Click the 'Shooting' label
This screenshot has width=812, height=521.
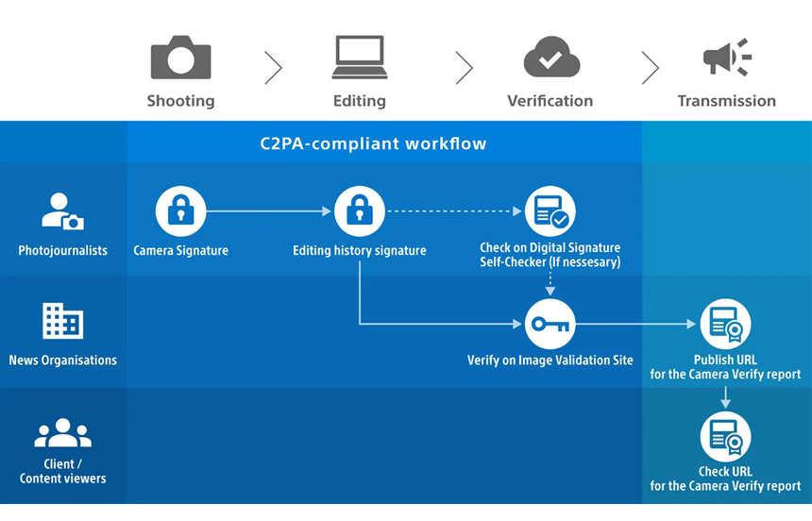(180, 101)
